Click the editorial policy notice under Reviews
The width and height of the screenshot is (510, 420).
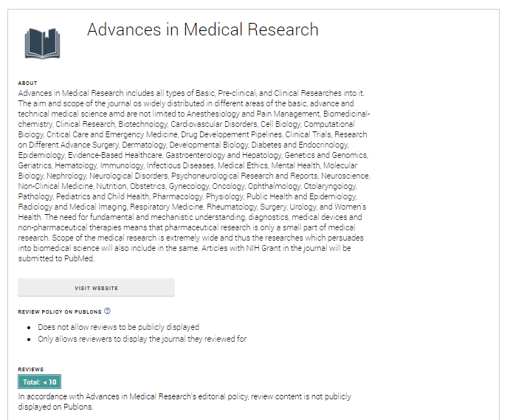(x=185, y=396)
